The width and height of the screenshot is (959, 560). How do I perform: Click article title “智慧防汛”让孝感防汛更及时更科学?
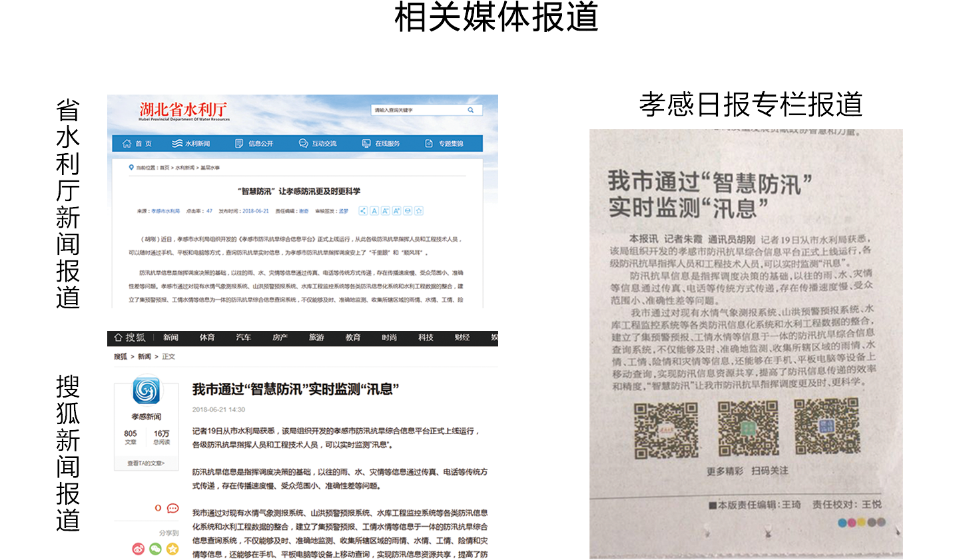pyautogui.click(x=299, y=191)
